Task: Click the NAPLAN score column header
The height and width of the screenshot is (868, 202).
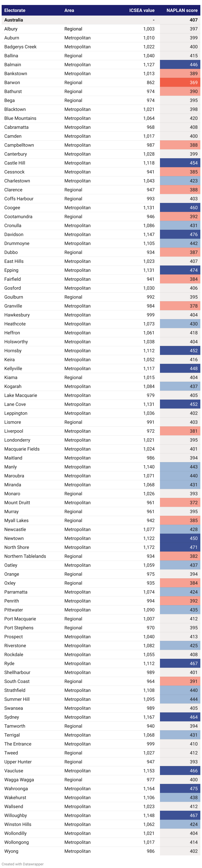Action: (x=182, y=10)
